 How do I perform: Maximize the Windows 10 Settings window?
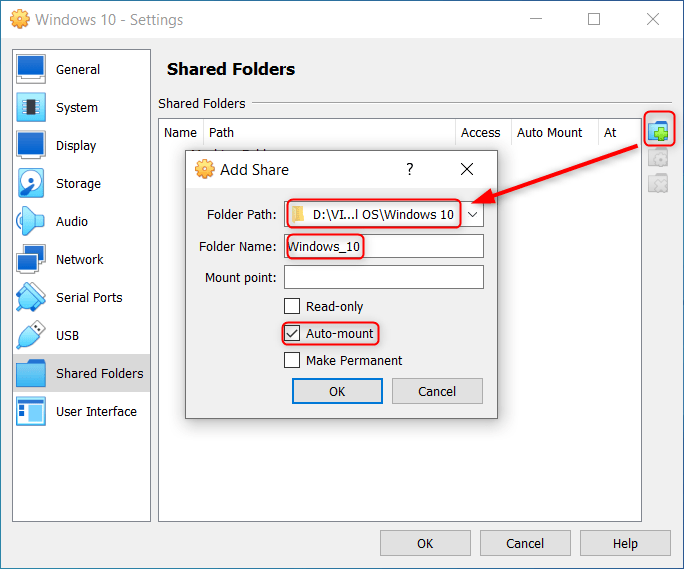pyautogui.click(x=594, y=19)
